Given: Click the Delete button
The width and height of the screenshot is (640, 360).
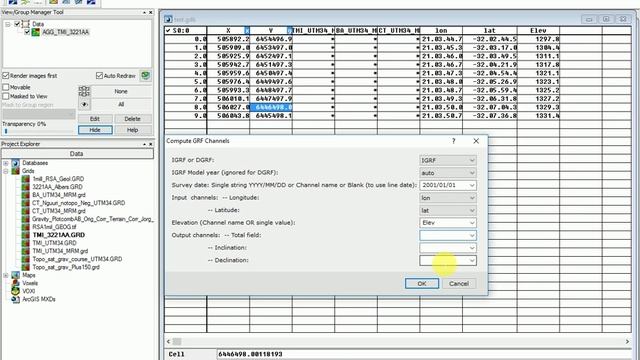Looking at the screenshot, I should 132,119.
